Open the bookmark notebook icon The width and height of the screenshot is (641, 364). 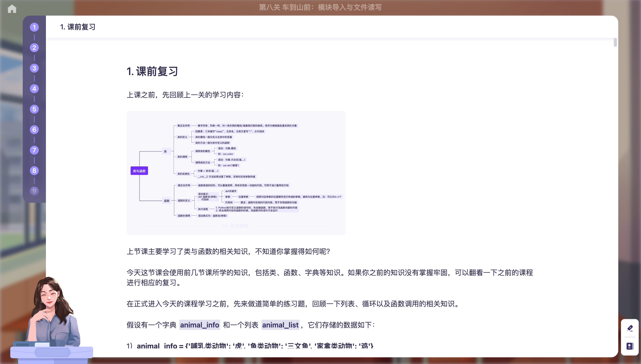pyautogui.click(x=630, y=346)
